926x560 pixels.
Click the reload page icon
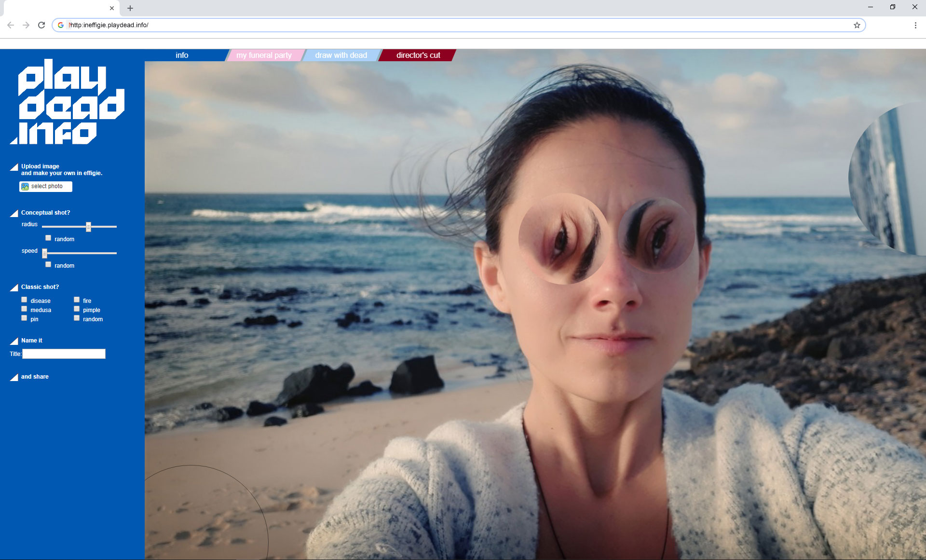[41, 25]
